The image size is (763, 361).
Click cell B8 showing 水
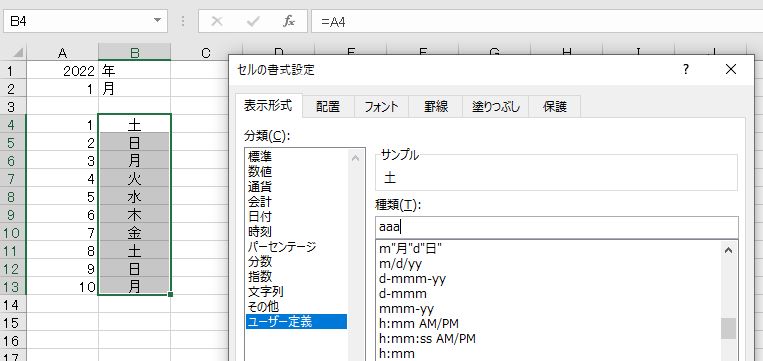pos(135,197)
